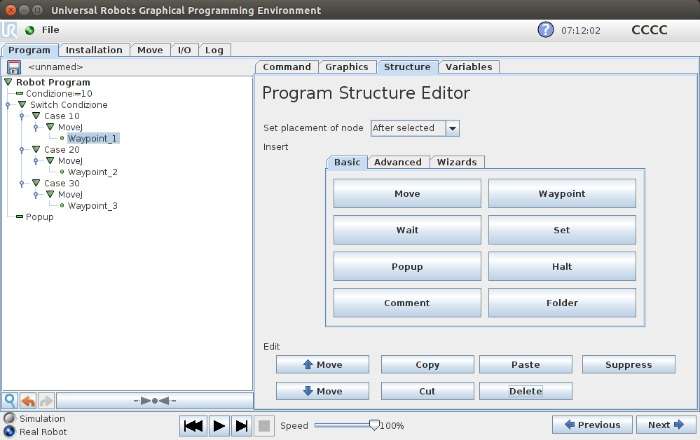Click the redo arrow icon
This screenshot has height=440, width=700.
pos(46,400)
